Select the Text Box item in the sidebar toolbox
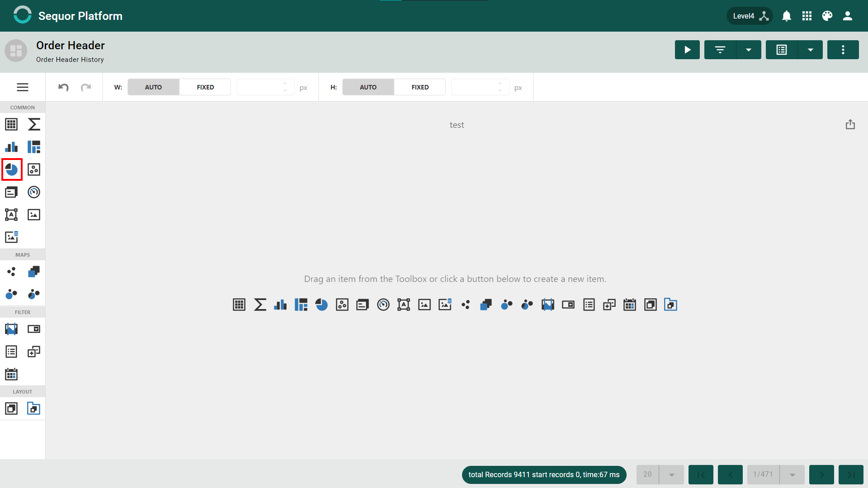 click(x=11, y=215)
